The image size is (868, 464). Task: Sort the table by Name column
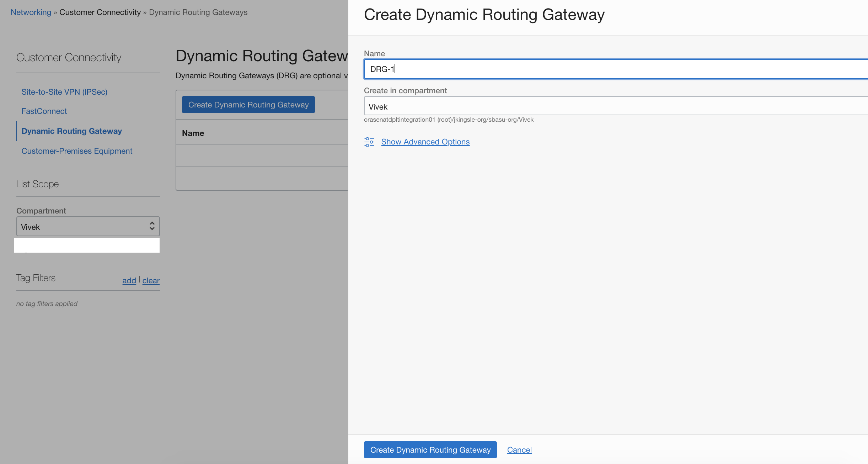tap(193, 133)
